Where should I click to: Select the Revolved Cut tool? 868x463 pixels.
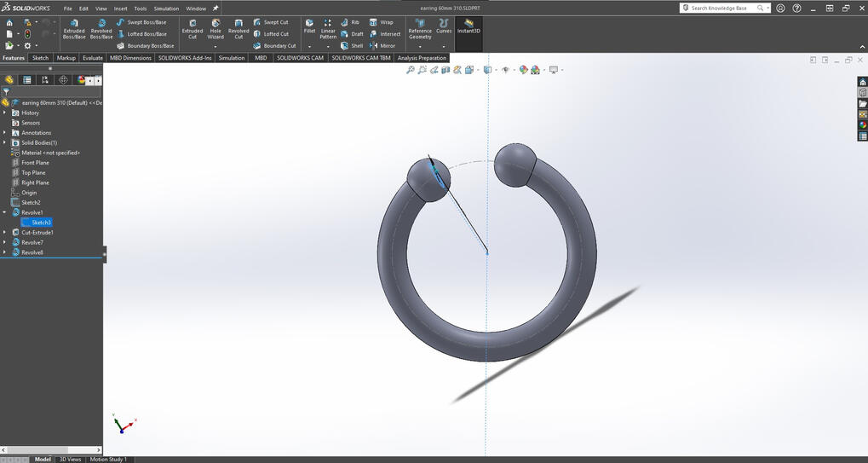(239, 29)
